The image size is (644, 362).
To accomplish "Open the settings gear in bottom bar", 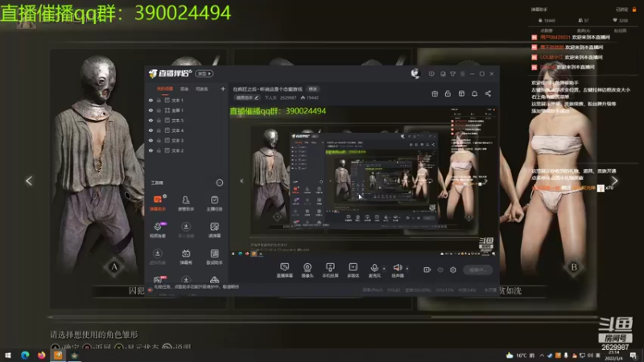I will [453, 269].
